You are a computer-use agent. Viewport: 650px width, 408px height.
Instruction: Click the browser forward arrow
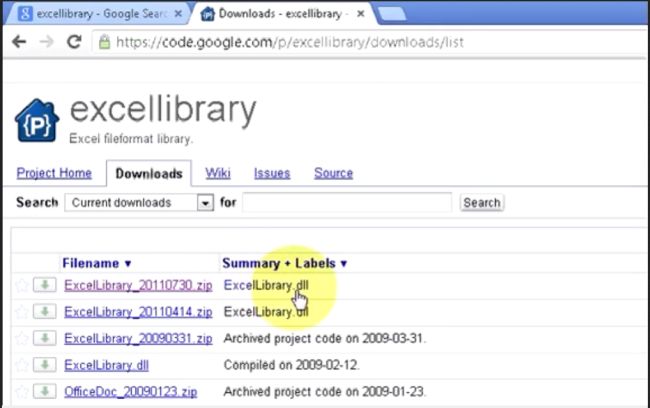pos(46,41)
